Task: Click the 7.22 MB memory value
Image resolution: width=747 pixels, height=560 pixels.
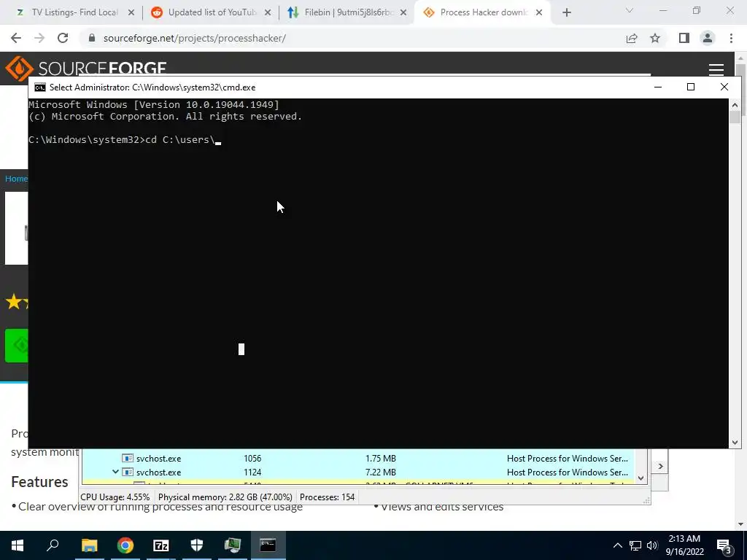Action: (380, 472)
